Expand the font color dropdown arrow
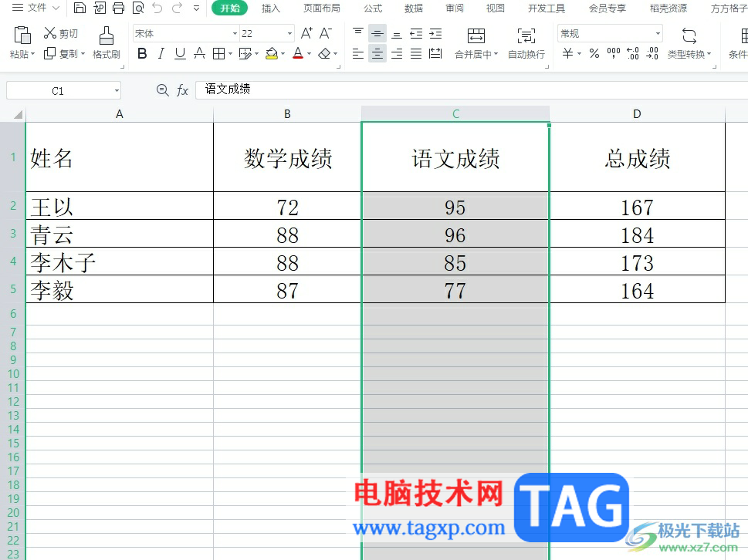Screen dimensions: 748x560 (309, 54)
